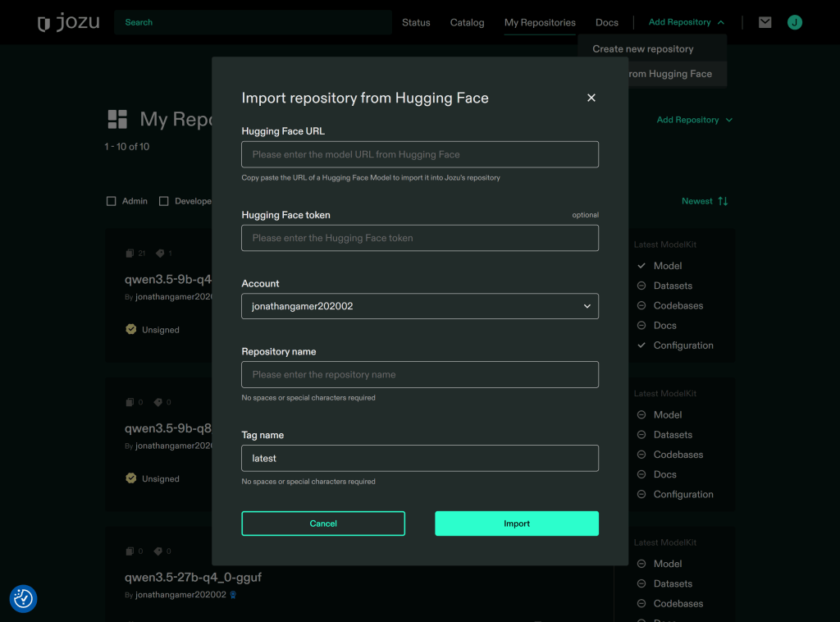
Task: Click the My Repositories grid icon
Action: click(x=117, y=119)
